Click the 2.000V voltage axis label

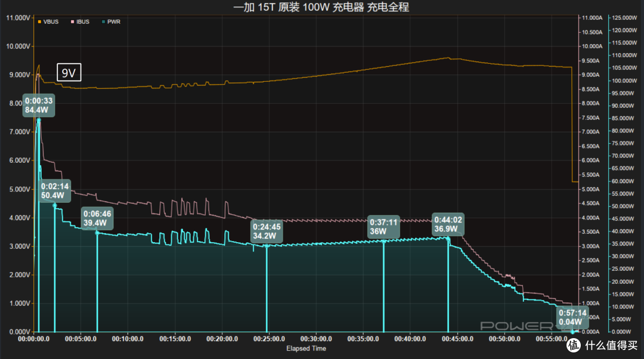[x=20, y=275]
